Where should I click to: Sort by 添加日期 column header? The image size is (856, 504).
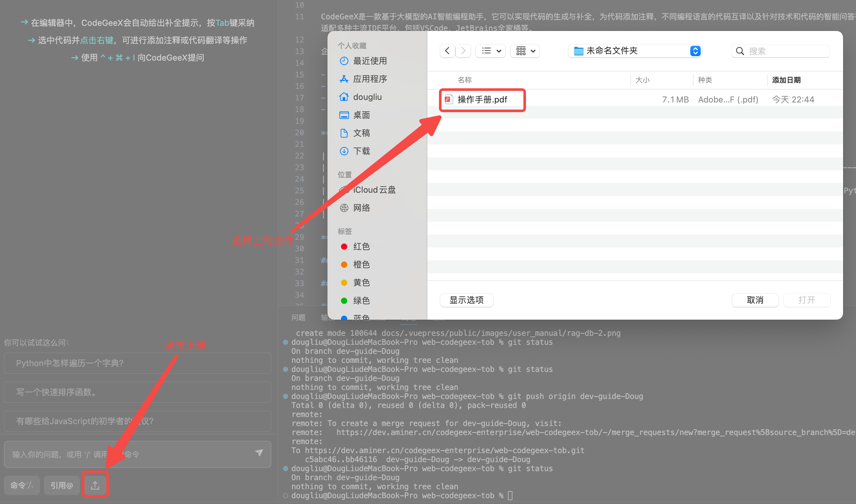click(786, 80)
